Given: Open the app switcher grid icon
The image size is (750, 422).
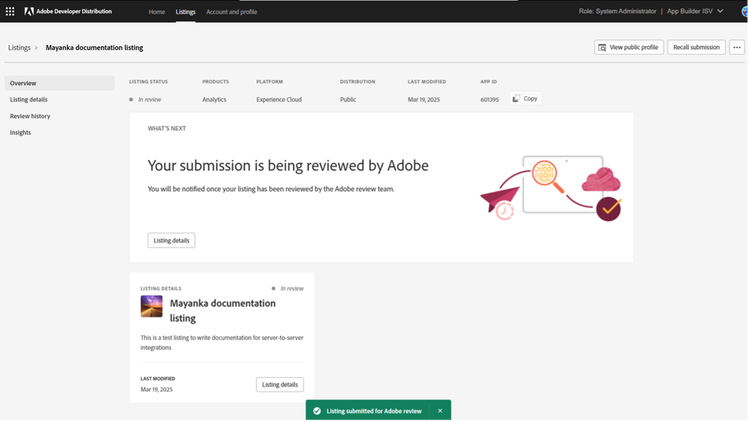Looking at the screenshot, I should [10, 11].
